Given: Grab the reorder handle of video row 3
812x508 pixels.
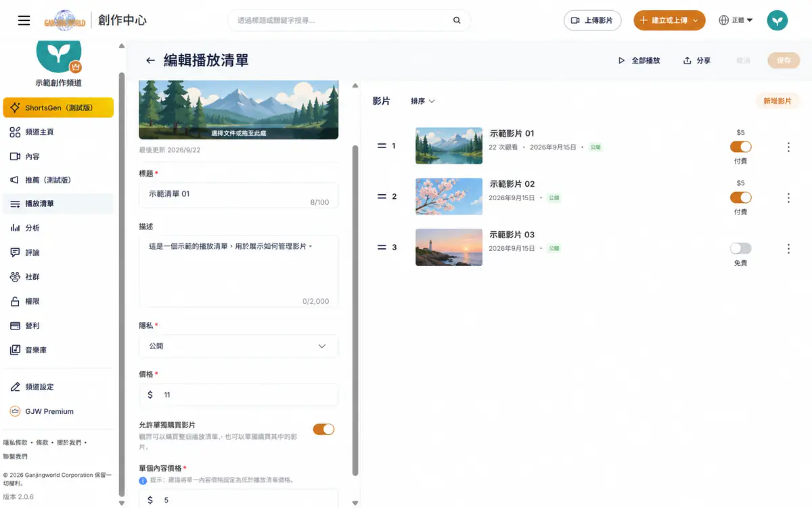Looking at the screenshot, I should (x=382, y=247).
